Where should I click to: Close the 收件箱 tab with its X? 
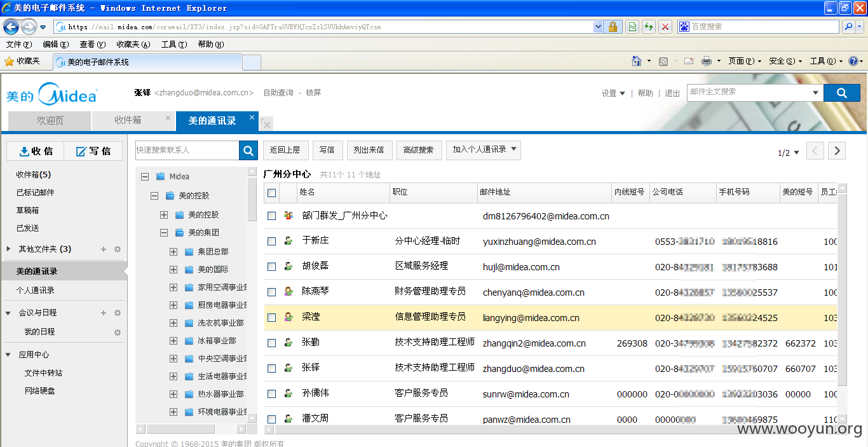pos(168,118)
